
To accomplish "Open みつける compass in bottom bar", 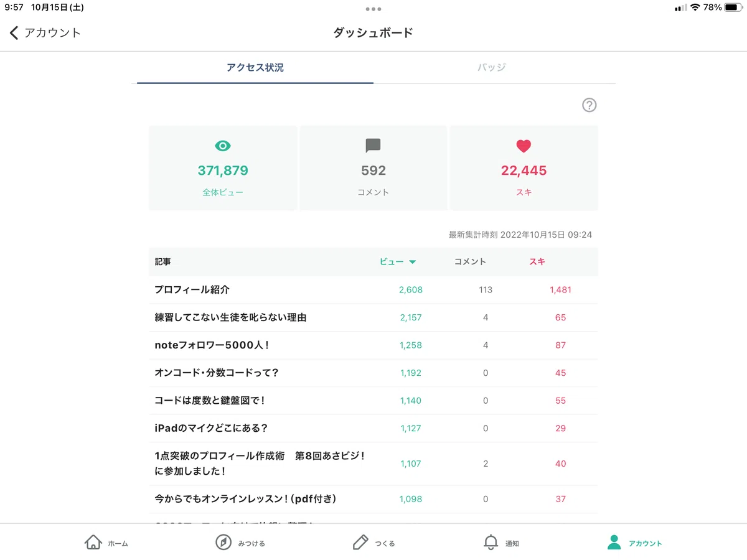I will pyautogui.click(x=240, y=543).
